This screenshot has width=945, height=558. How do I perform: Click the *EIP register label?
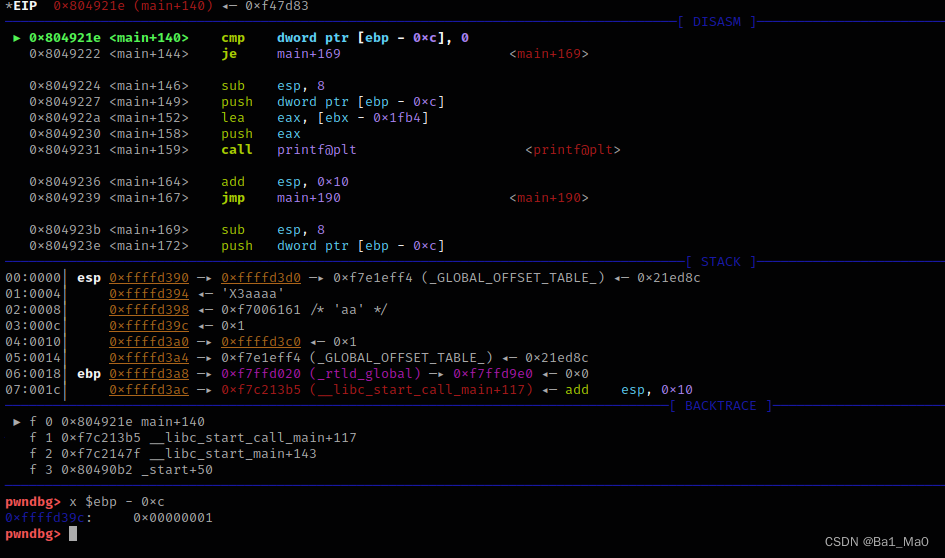pos(21,6)
